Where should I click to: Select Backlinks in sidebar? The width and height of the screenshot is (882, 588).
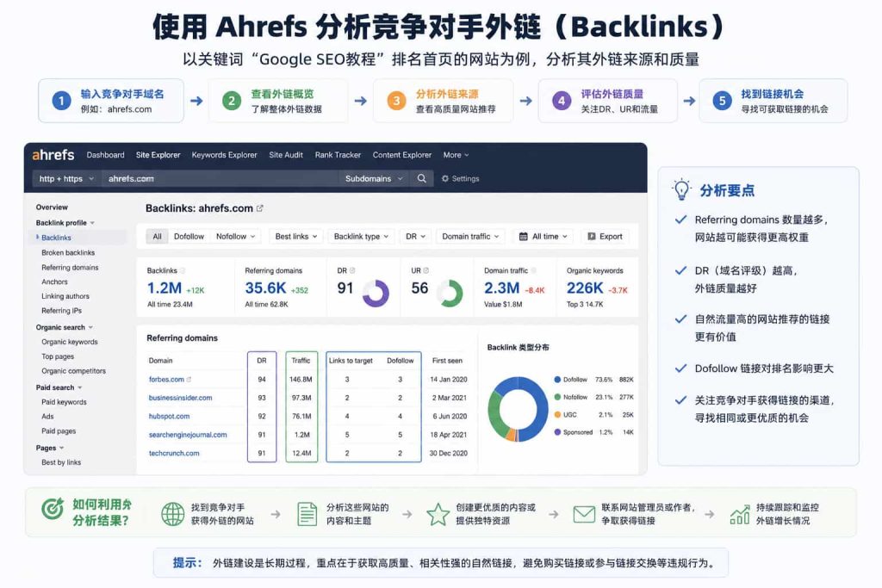(56, 238)
